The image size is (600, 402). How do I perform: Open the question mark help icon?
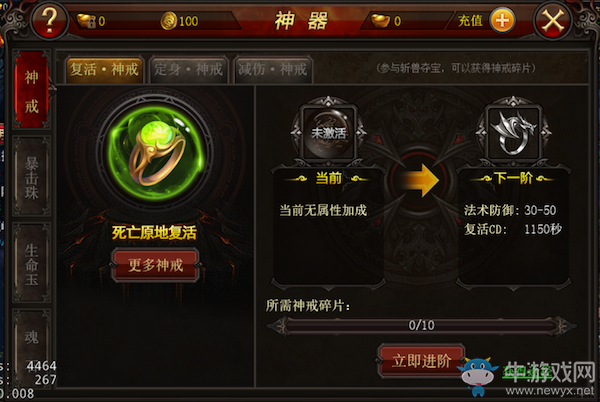(49, 20)
